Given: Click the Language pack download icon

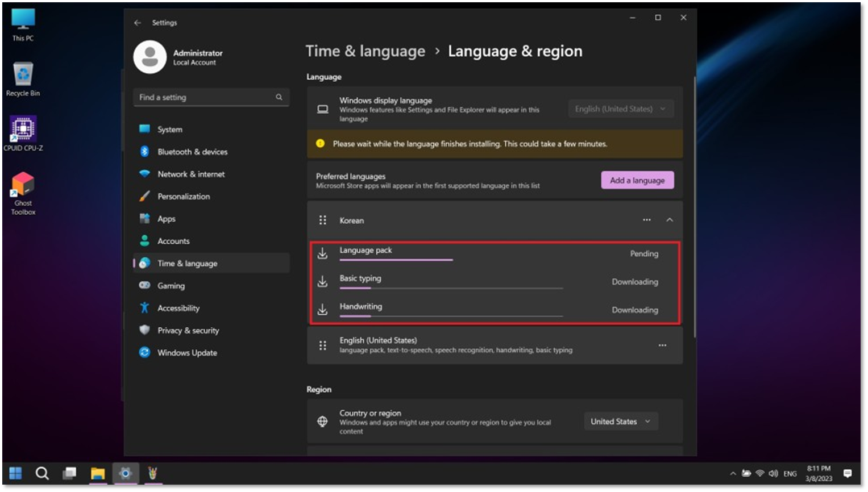Looking at the screenshot, I should pos(322,253).
